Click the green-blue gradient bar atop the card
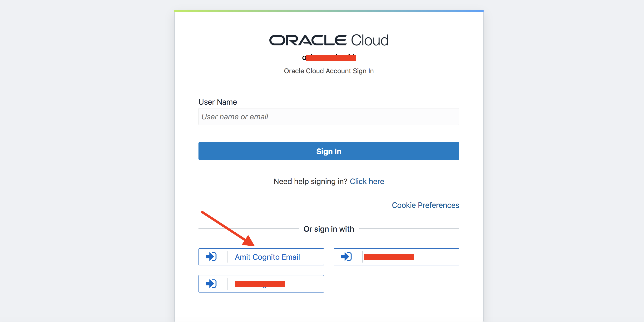 click(x=328, y=11)
